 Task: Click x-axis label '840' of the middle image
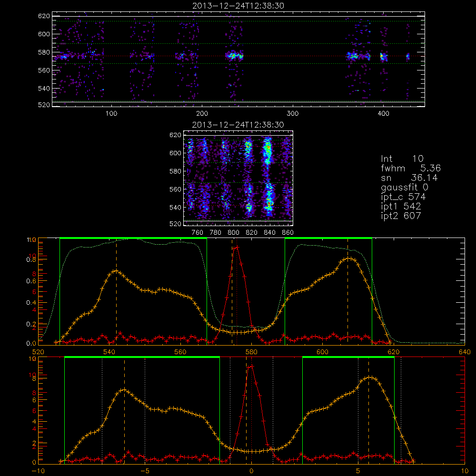[269, 233]
